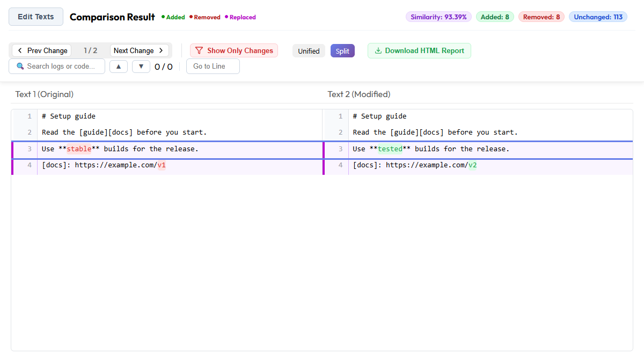644x362 pixels.
Task: Click the download arrow icon
Action: coord(378,50)
